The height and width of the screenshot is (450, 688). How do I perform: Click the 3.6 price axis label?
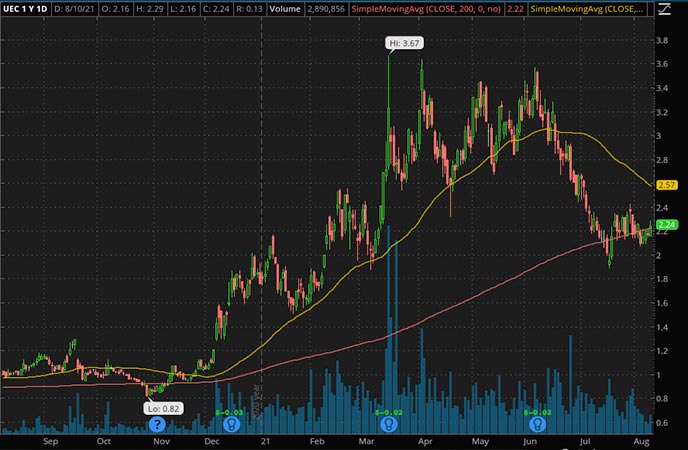[x=662, y=64]
